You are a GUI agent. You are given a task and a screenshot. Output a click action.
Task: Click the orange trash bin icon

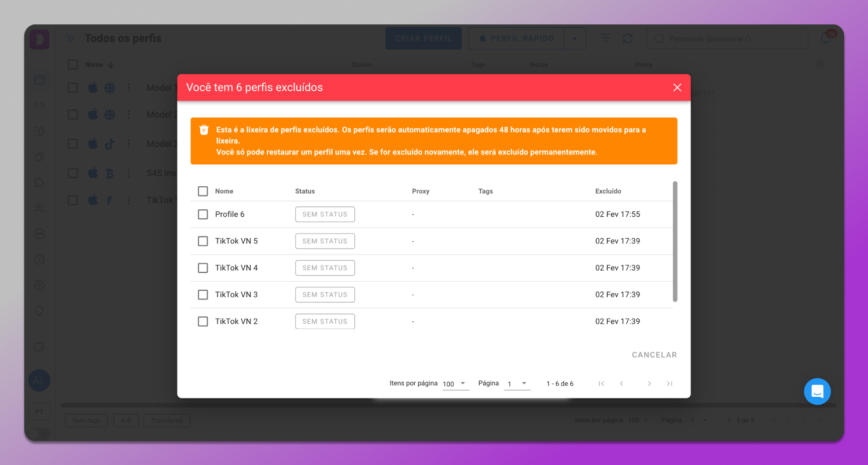pyautogui.click(x=204, y=130)
